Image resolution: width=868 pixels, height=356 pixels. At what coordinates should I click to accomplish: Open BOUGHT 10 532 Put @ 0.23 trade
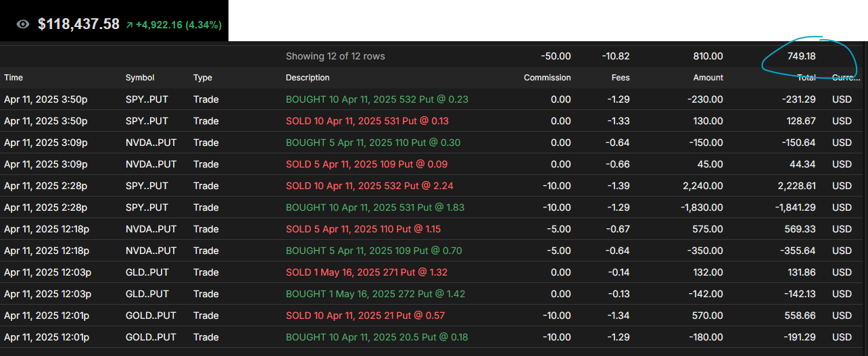pyautogui.click(x=377, y=99)
